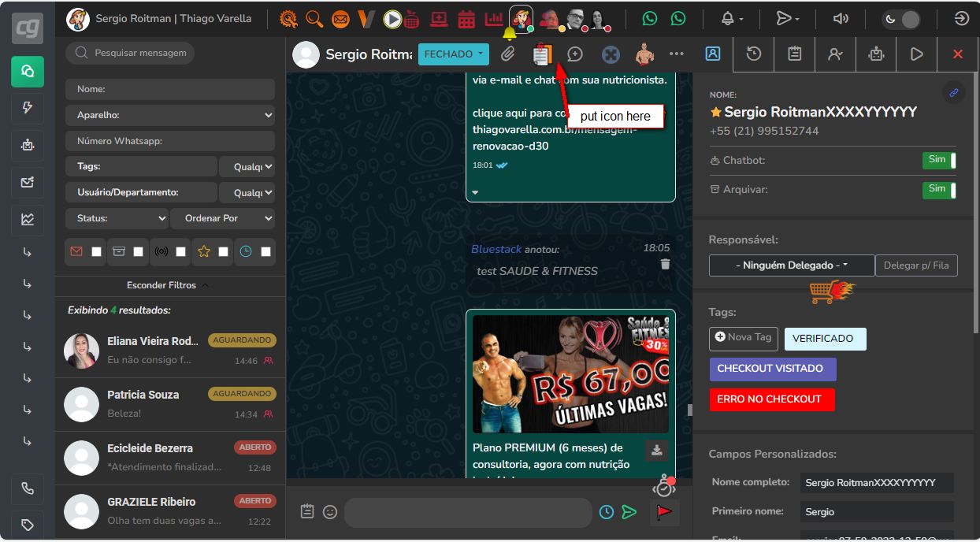Click the blue round X icon in chat header

click(611, 54)
